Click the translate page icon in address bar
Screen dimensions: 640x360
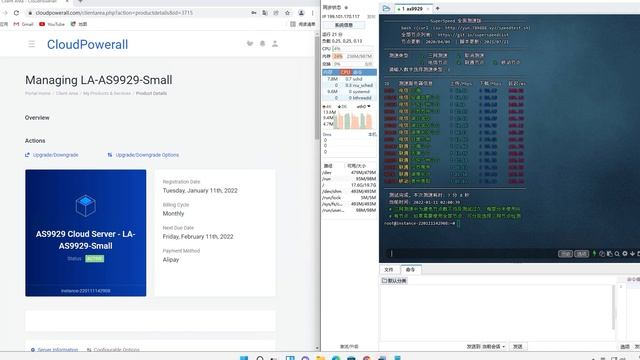pyautogui.click(x=265, y=13)
